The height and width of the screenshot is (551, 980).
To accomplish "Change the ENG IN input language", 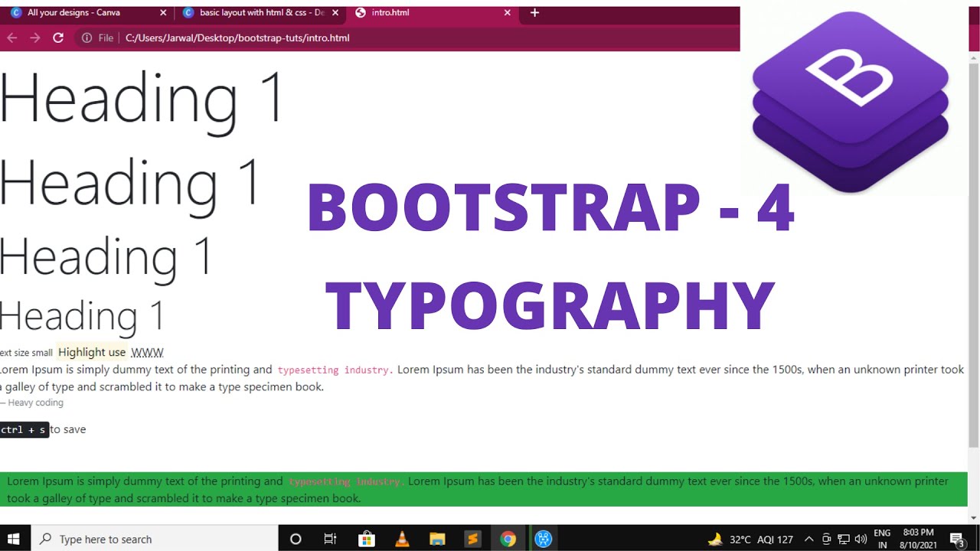I will pos(882,539).
